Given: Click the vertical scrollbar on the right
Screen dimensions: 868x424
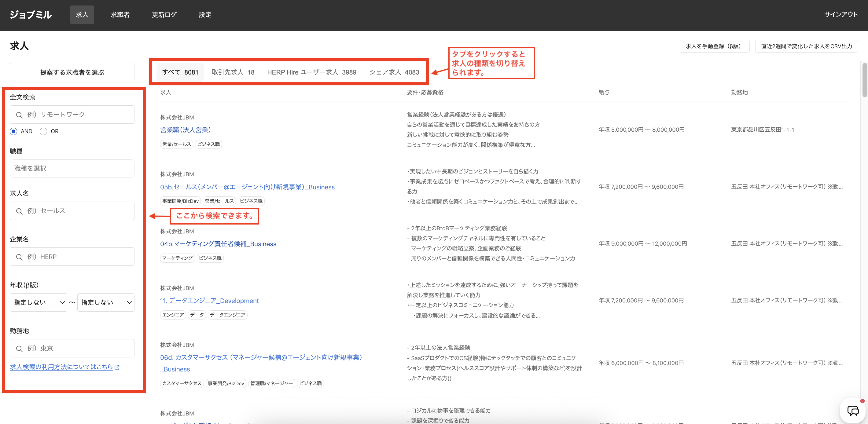Looking at the screenshot, I should (x=864, y=80).
